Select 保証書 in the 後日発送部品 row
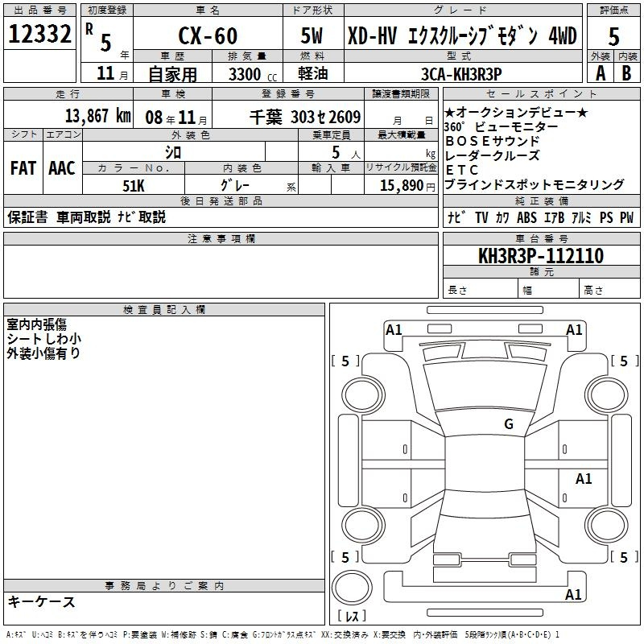Image resolution: width=644 pixels, height=644 pixels. (x=27, y=217)
